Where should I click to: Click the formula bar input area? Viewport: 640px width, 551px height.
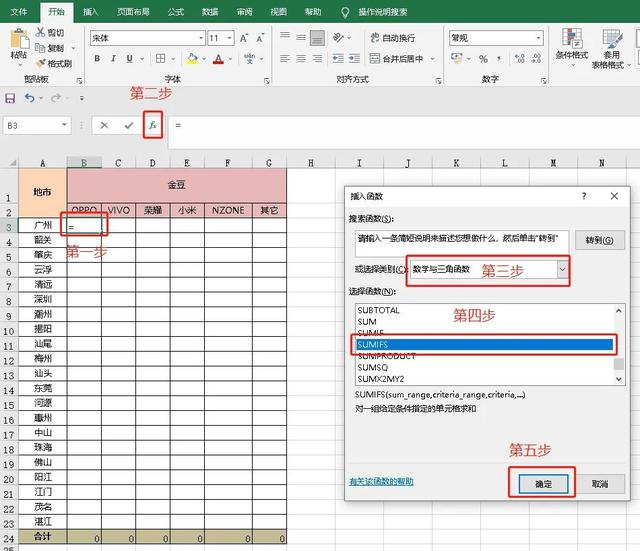pos(404,132)
